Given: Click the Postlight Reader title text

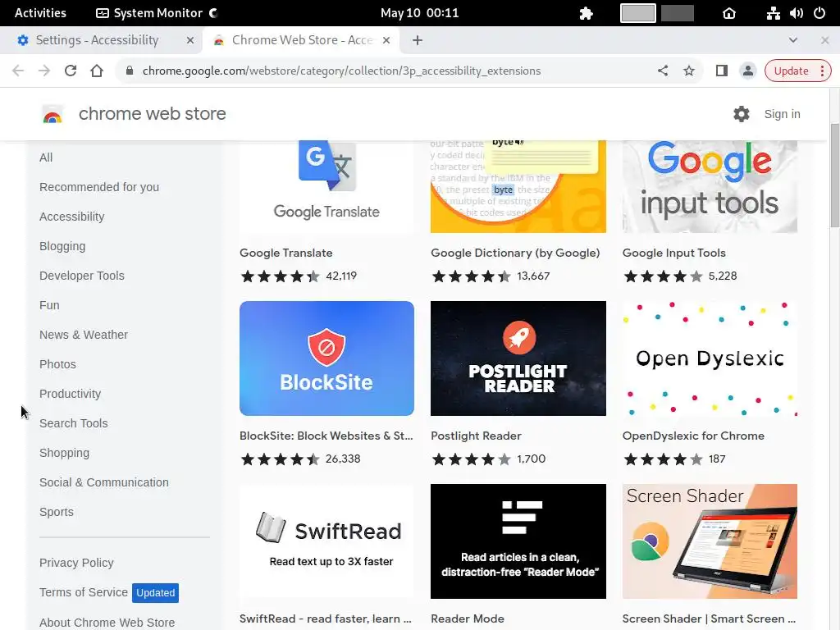Looking at the screenshot, I should tap(476, 436).
